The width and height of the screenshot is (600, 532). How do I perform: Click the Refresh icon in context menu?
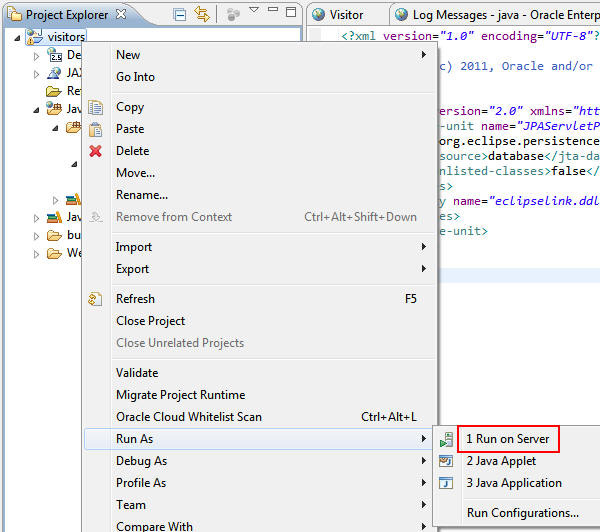[96, 299]
